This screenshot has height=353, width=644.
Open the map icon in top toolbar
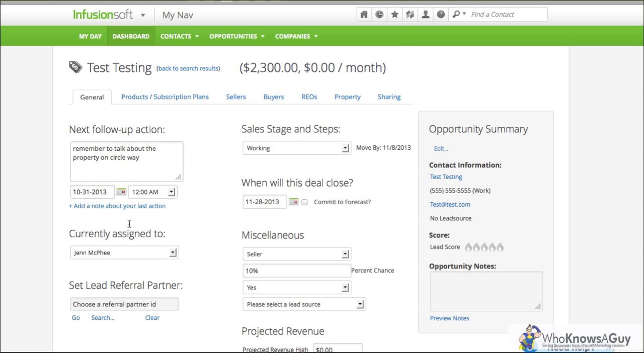[x=410, y=14]
